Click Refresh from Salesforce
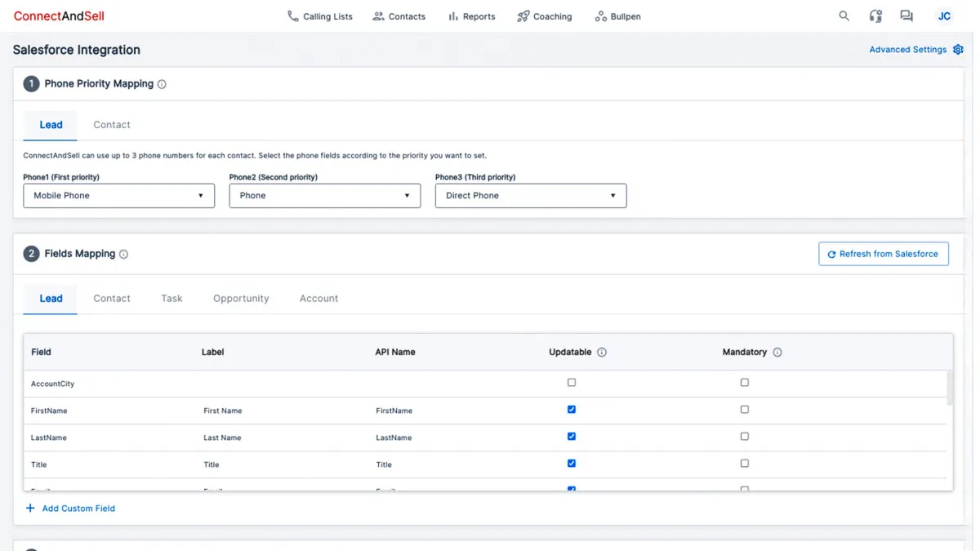The height and width of the screenshot is (551, 980). 883,253
